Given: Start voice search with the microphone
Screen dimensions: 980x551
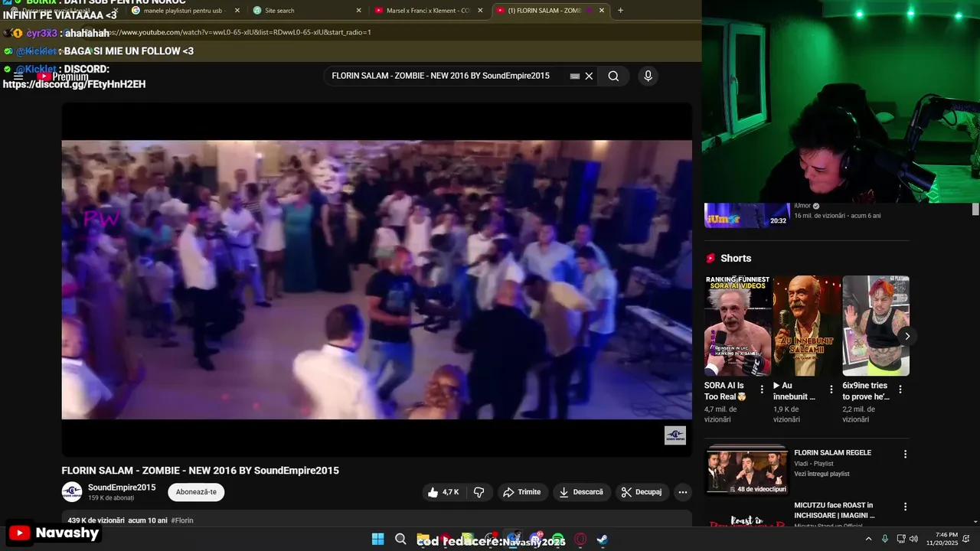Looking at the screenshot, I should click(x=648, y=77).
